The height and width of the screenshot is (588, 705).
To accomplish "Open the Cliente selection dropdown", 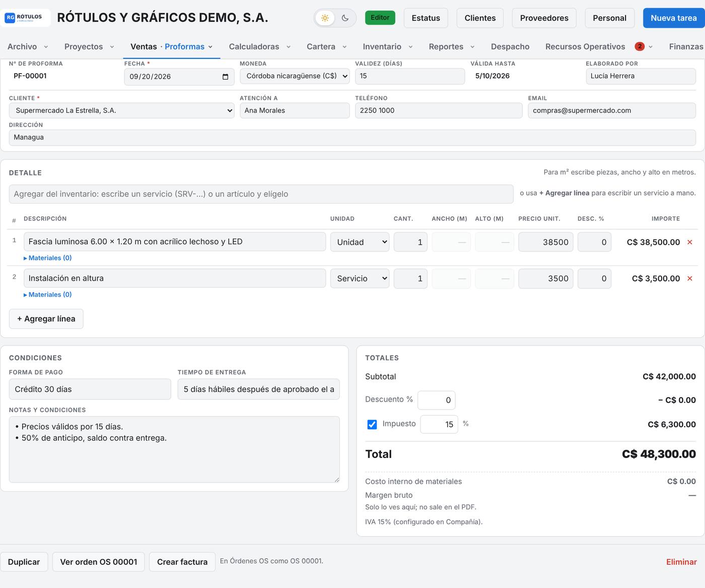I will 121,110.
